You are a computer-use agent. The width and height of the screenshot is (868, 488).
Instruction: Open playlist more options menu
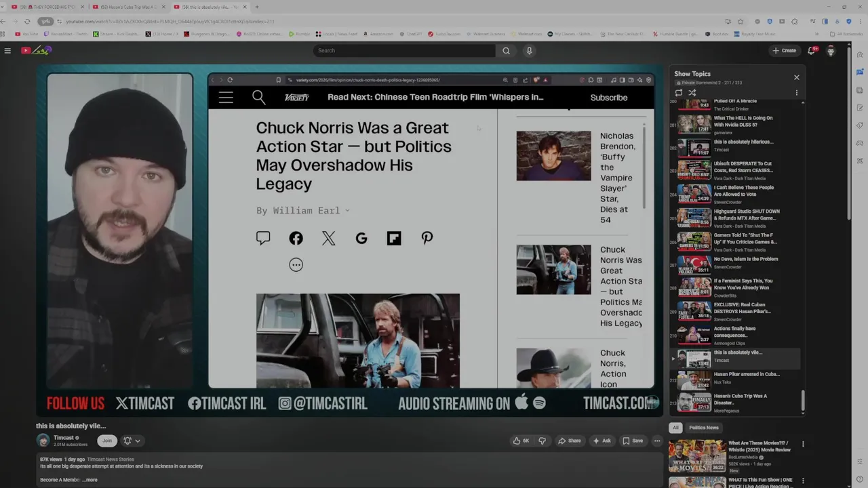pos(796,93)
